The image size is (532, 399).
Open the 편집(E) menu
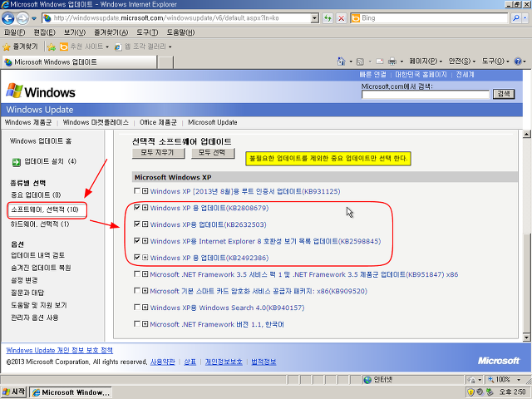tap(44, 32)
